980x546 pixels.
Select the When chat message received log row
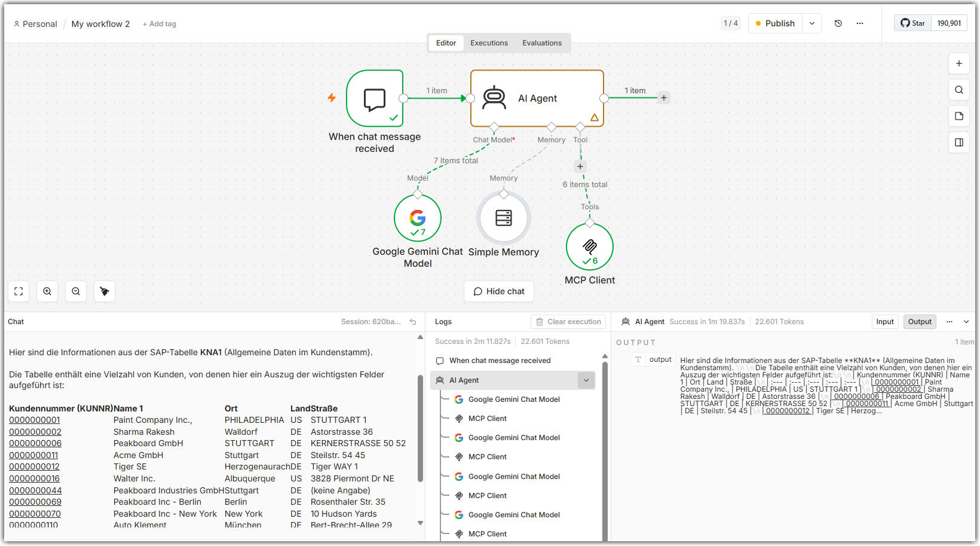(513, 361)
